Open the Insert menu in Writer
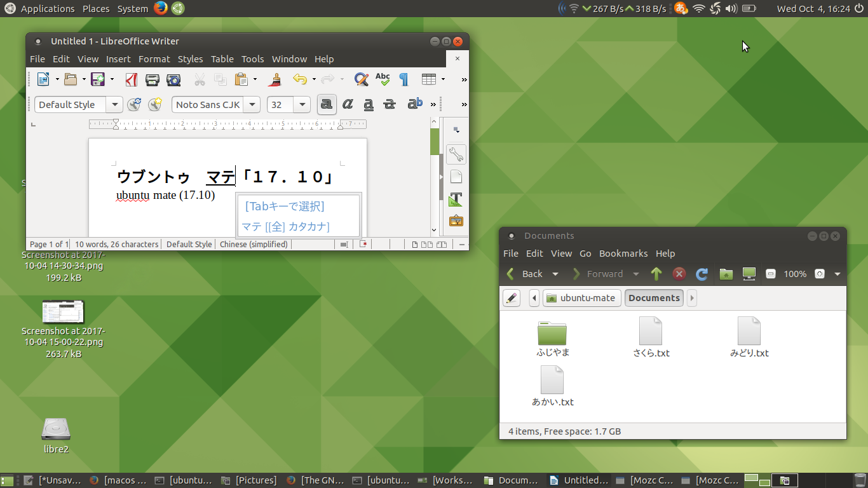This screenshot has width=868, height=488. (x=118, y=59)
